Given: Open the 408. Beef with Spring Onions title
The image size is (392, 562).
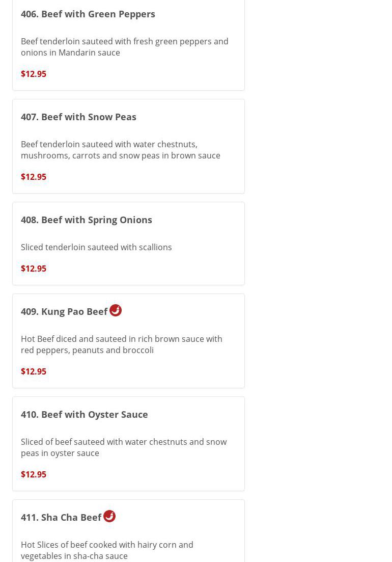Looking at the screenshot, I should pyautogui.click(x=87, y=220).
